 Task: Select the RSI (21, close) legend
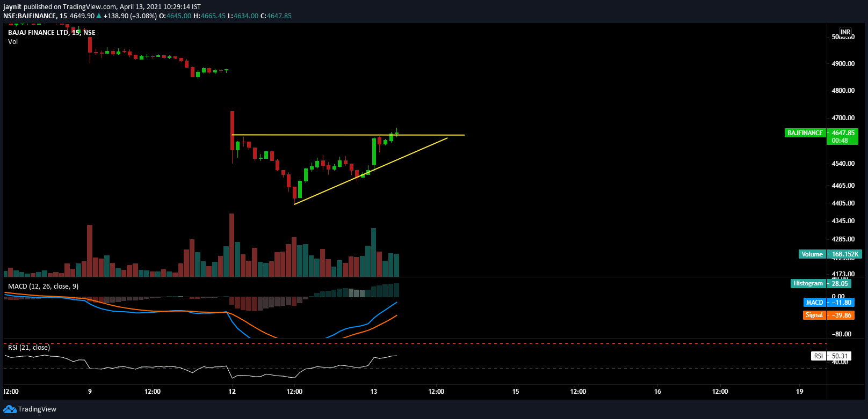click(29, 348)
